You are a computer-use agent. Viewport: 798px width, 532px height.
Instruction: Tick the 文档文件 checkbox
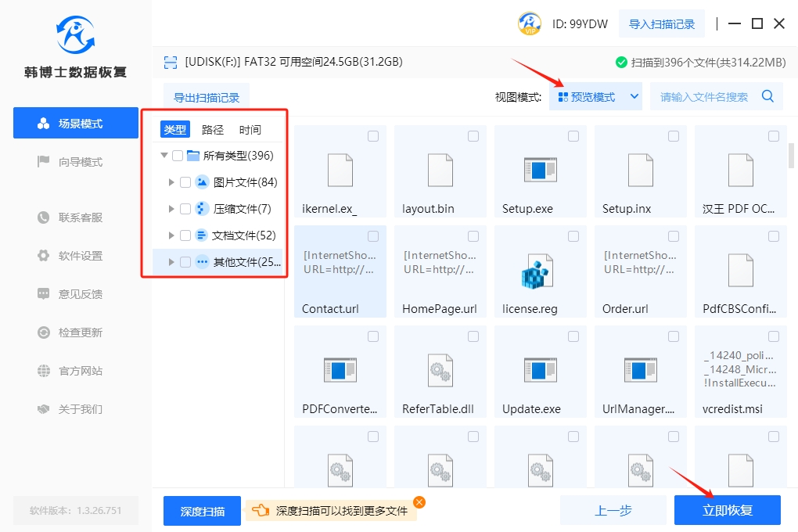click(x=185, y=235)
